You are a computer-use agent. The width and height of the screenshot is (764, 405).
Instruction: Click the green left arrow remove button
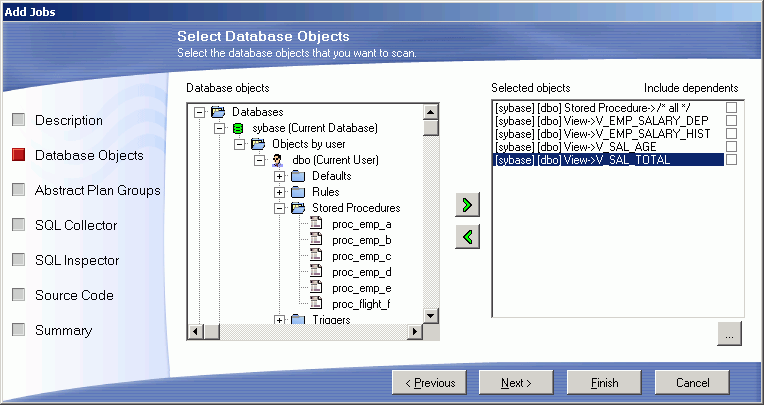467,237
